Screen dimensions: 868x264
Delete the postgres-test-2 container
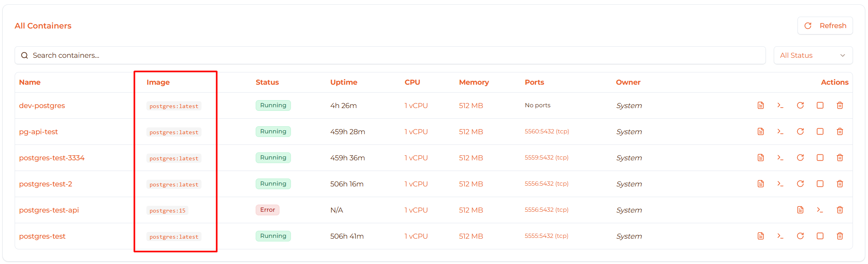pyautogui.click(x=840, y=184)
